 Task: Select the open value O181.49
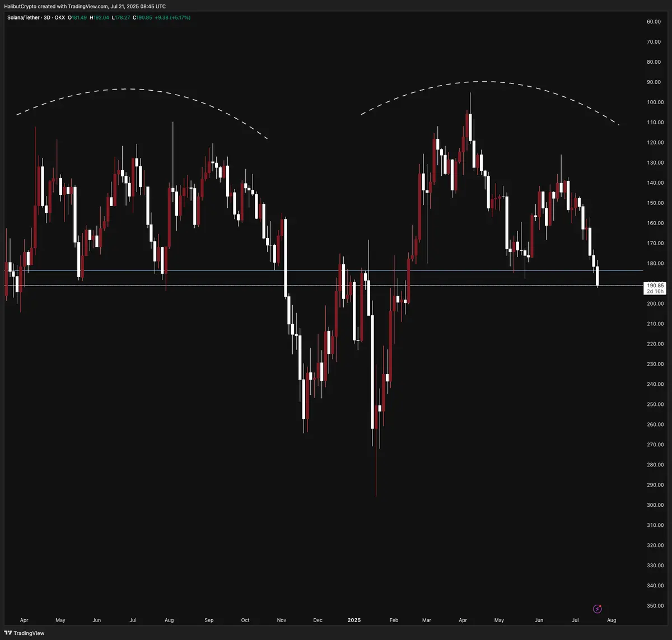coord(76,18)
